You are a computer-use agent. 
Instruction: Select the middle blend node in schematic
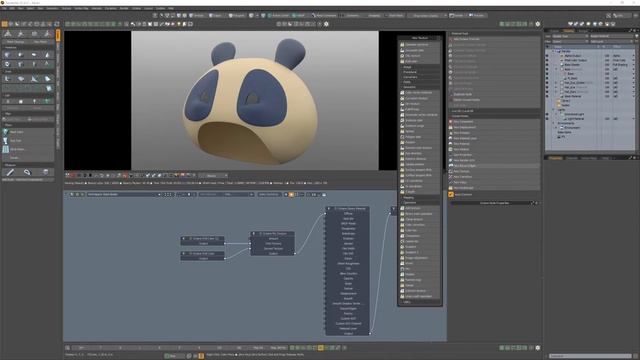tap(273, 233)
